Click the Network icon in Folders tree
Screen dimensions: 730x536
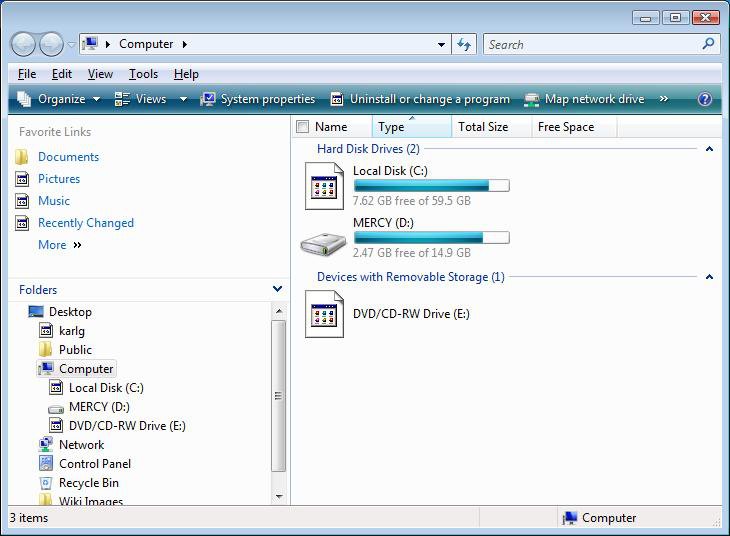(x=46, y=445)
